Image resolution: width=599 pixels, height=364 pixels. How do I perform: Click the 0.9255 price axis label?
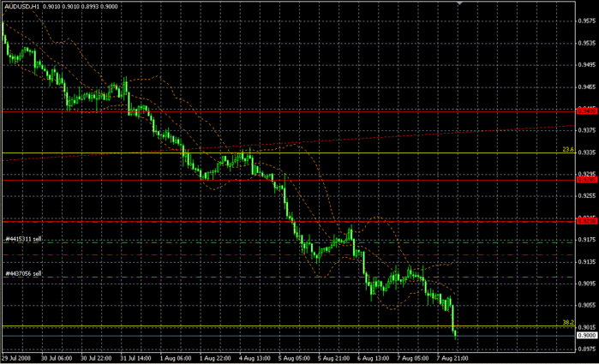pyautogui.click(x=587, y=195)
